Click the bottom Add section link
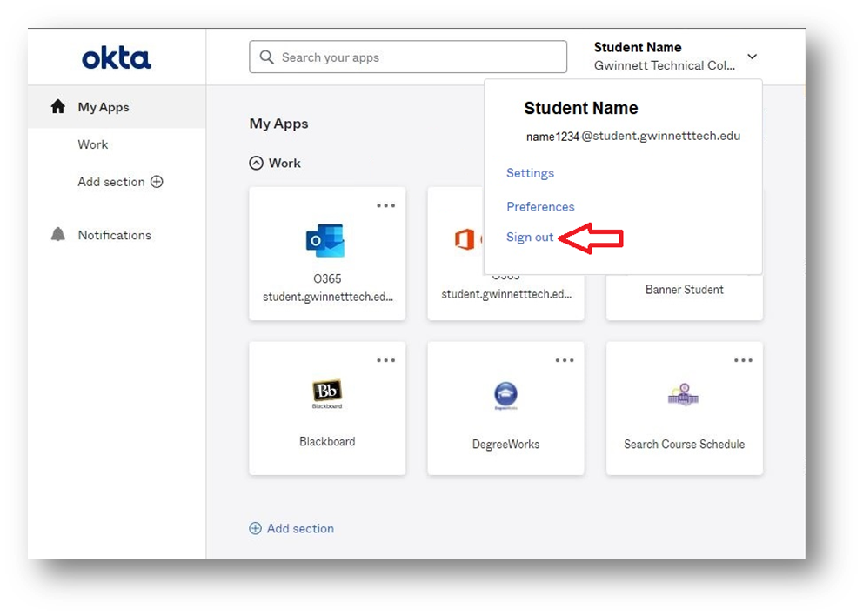 click(x=300, y=528)
